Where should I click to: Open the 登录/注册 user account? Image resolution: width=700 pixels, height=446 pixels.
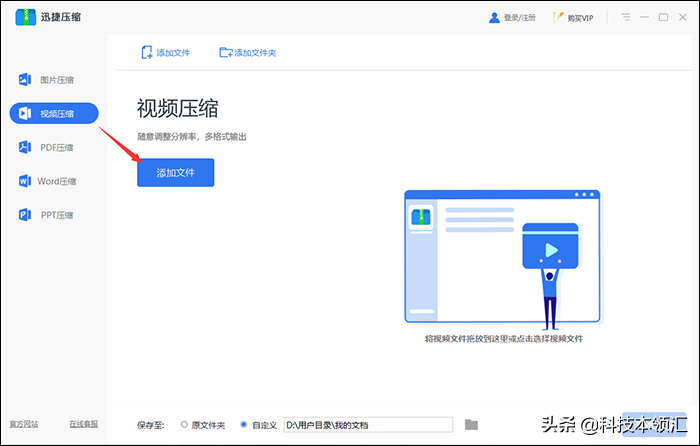[512, 18]
